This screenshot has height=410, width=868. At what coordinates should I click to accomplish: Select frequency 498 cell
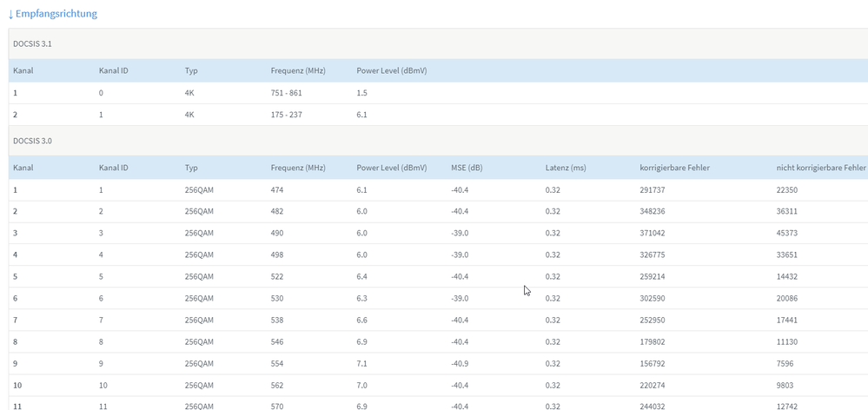point(277,255)
